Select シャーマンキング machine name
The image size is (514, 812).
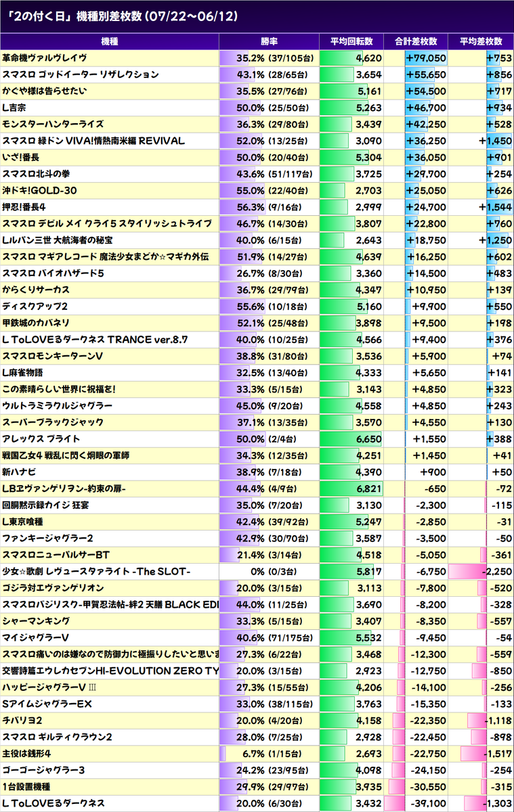point(36,622)
